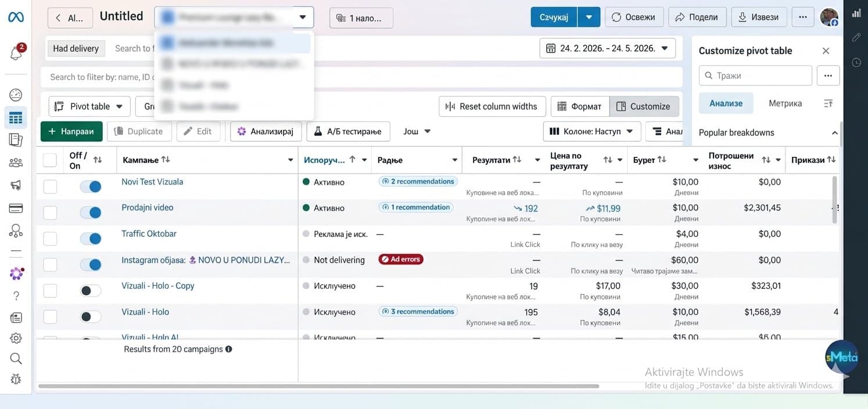Open the date range 24. 2. 2026. dropdown
868x409 pixels.
pyautogui.click(x=607, y=48)
